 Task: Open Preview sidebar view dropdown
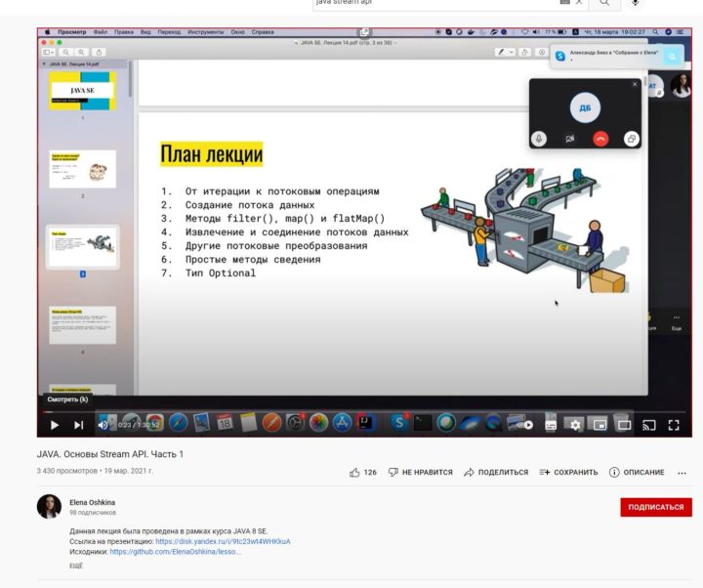click(49, 52)
